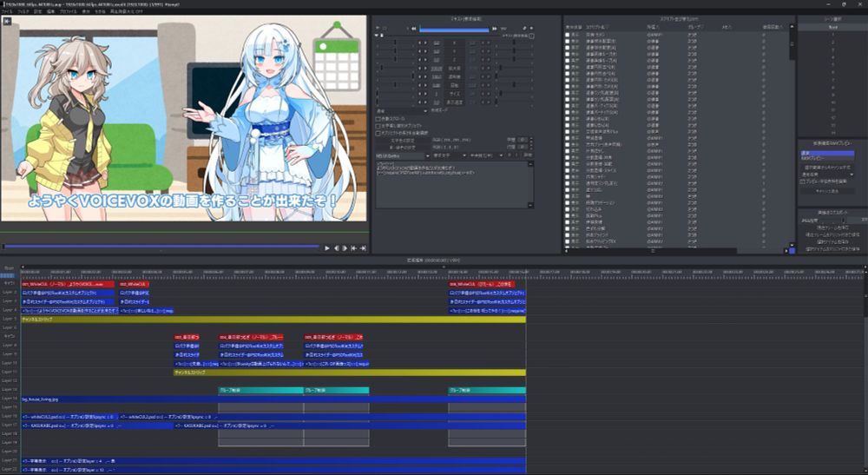This screenshot has height=475, width=868.
Task: Click the 字間 spacing spinner up arrow
Action: coord(531,138)
